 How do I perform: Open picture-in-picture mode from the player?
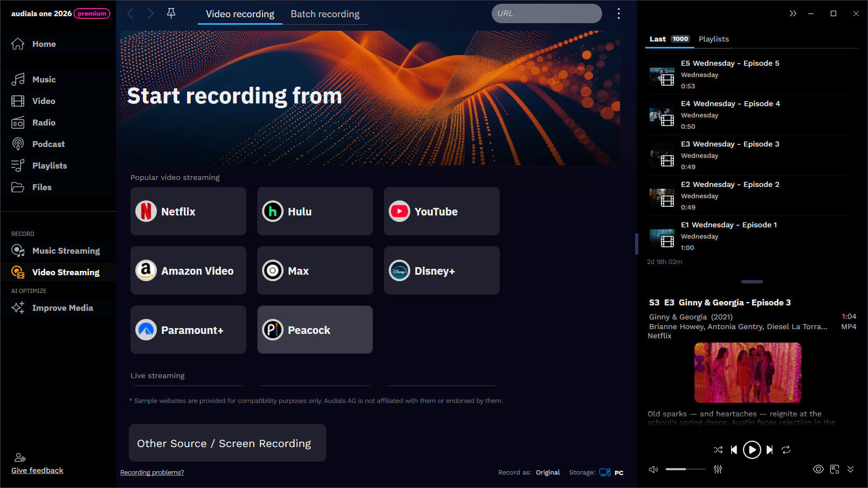(835, 469)
